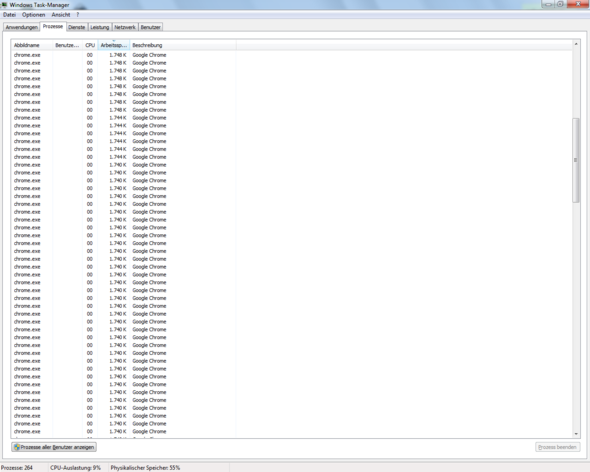The width and height of the screenshot is (590, 472).
Task: Open the ? help menu
Action: pyautogui.click(x=78, y=15)
